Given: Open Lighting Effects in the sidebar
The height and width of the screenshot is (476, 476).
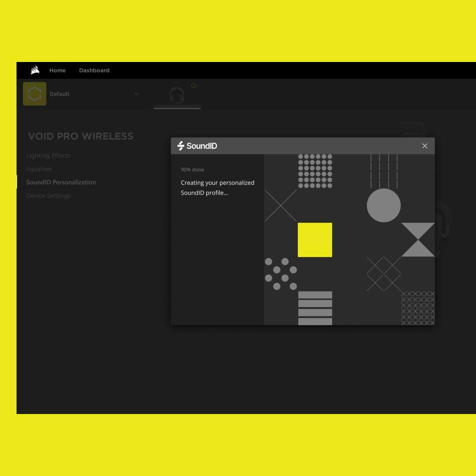Looking at the screenshot, I should coord(48,155).
